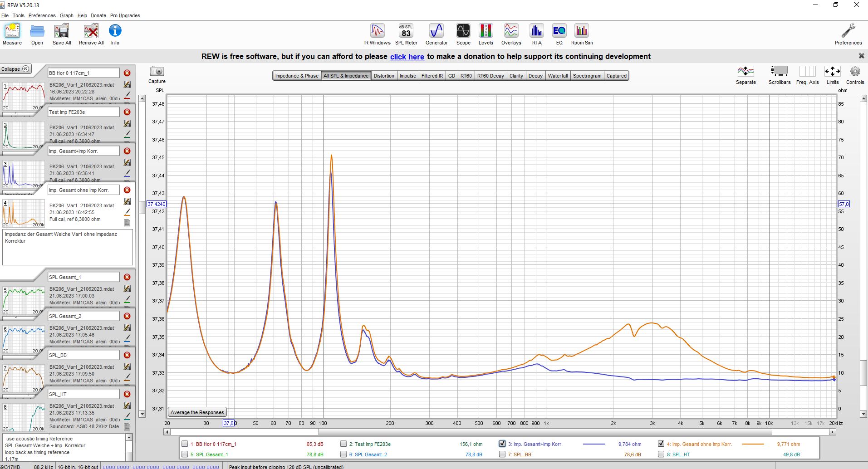Viewport: 868px width, 469px height.
Task: Click right ohm axis down arrow
Action: click(x=863, y=414)
